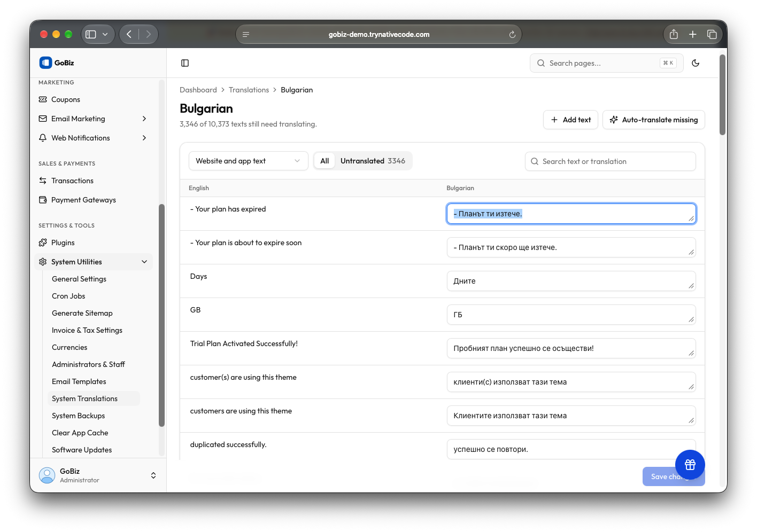This screenshot has height=532, width=757.
Task: Go forward in Safari history
Action: click(148, 34)
